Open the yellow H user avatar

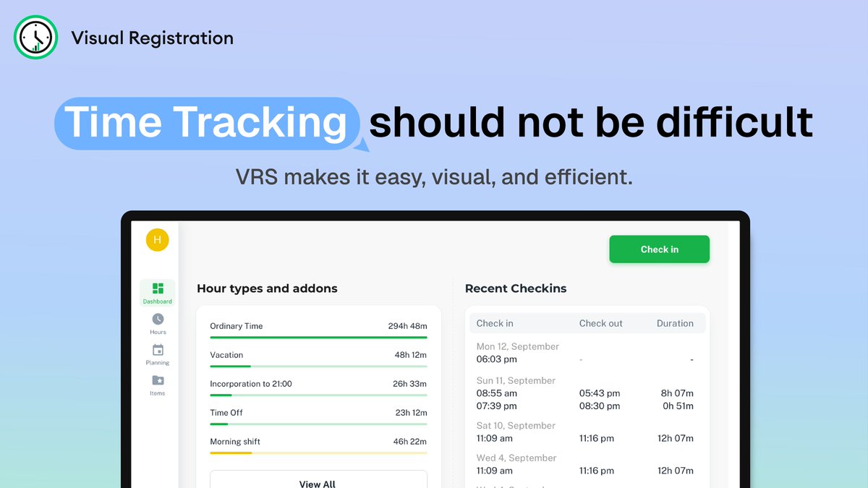[157, 239]
